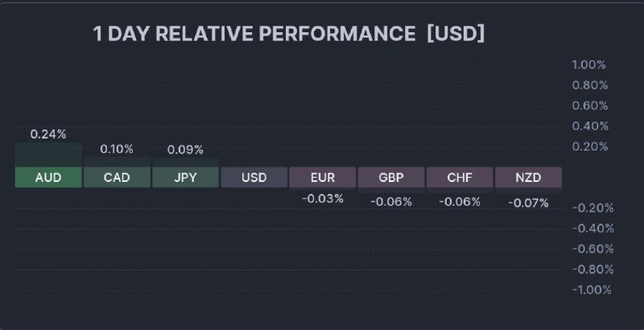Click the AUD currency tile
This screenshot has height=330, width=644.
[x=48, y=177]
